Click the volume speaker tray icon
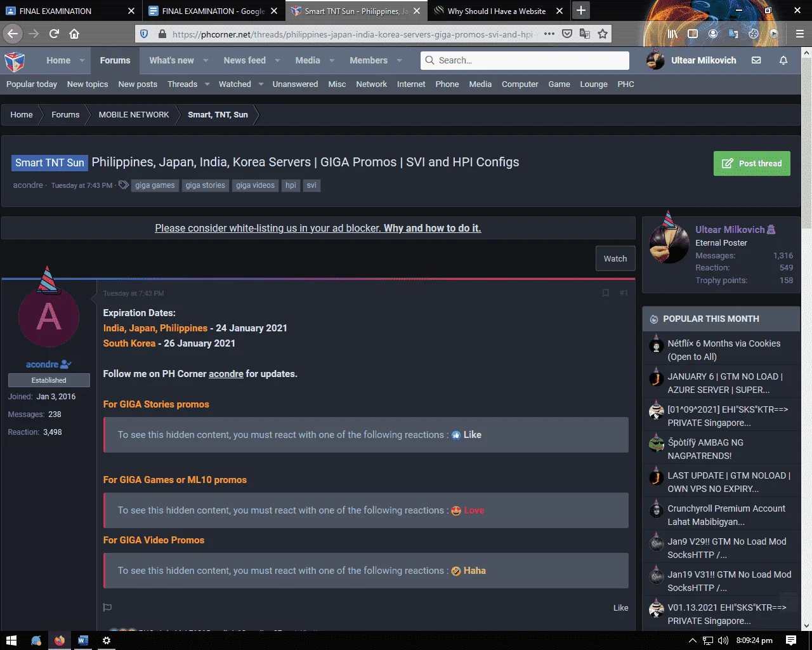This screenshot has height=650, width=812. click(x=723, y=640)
